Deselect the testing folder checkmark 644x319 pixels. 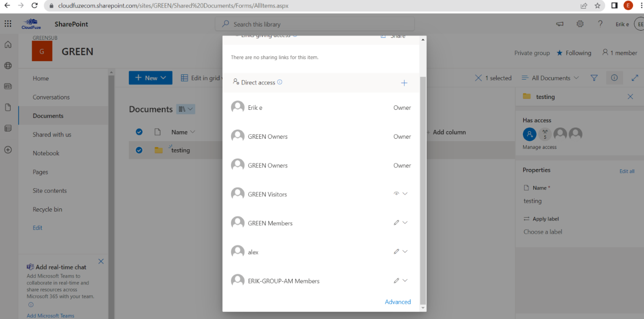[x=139, y=150]
